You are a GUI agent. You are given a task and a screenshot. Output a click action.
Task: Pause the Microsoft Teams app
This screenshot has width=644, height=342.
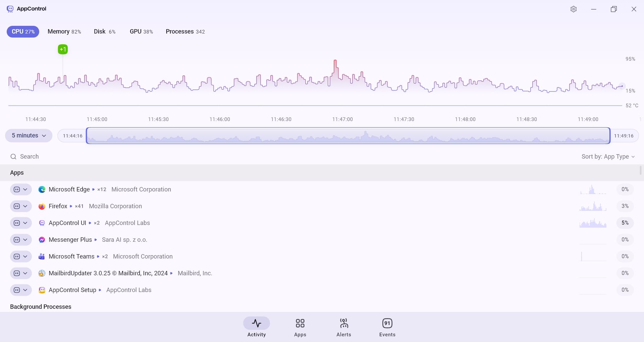[16, 256]
